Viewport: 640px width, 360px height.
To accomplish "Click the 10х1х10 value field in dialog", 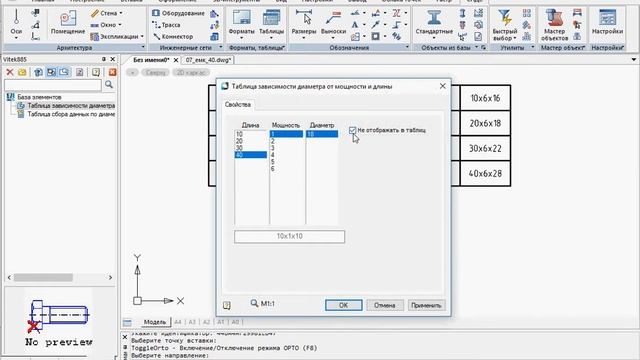I will click(289, 236).
